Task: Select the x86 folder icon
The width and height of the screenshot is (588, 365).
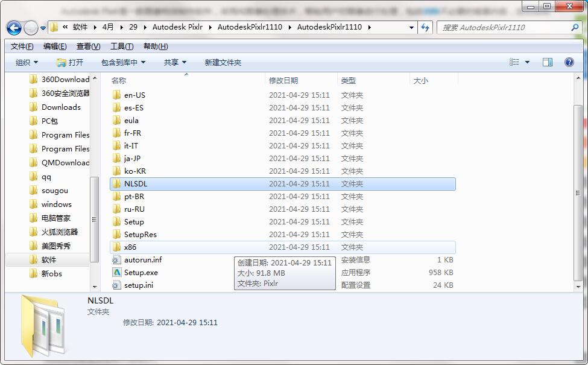Action: point(116,247)
